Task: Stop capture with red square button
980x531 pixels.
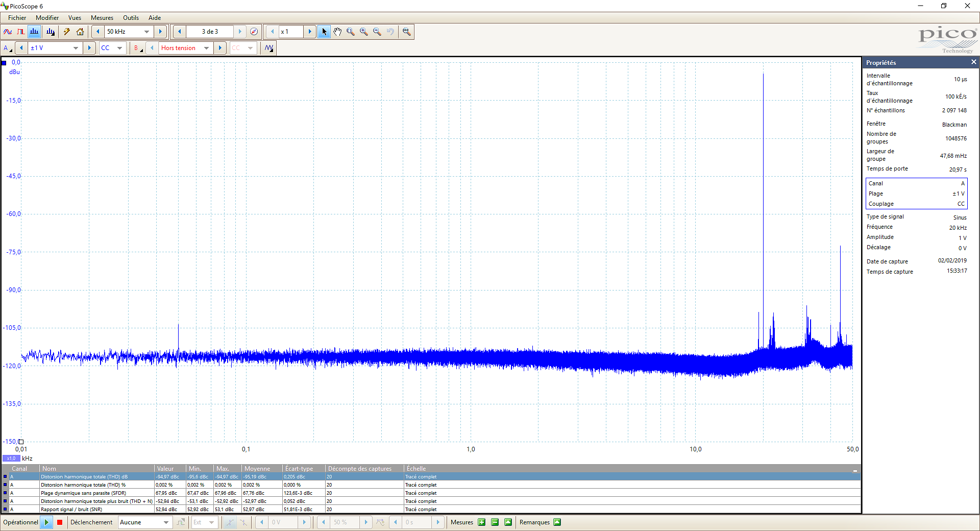Action: click(x=60, y=522)
